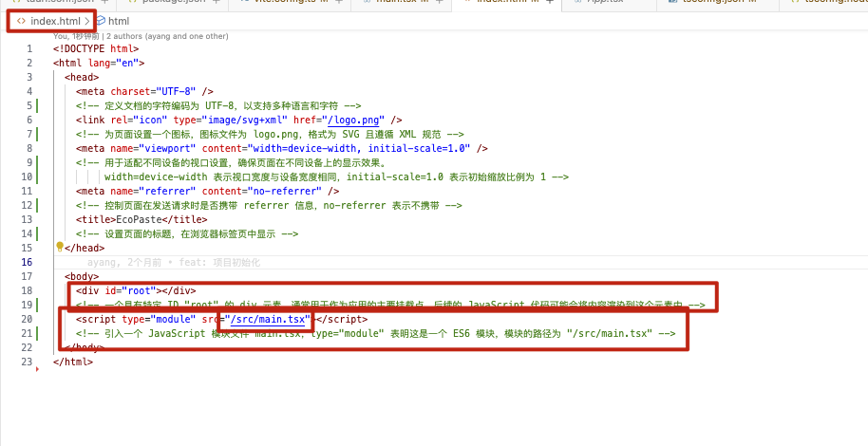Viewport: 868px width, 446px height.
Task: Click the closing html tag on line 23
Action: point(73,362)
